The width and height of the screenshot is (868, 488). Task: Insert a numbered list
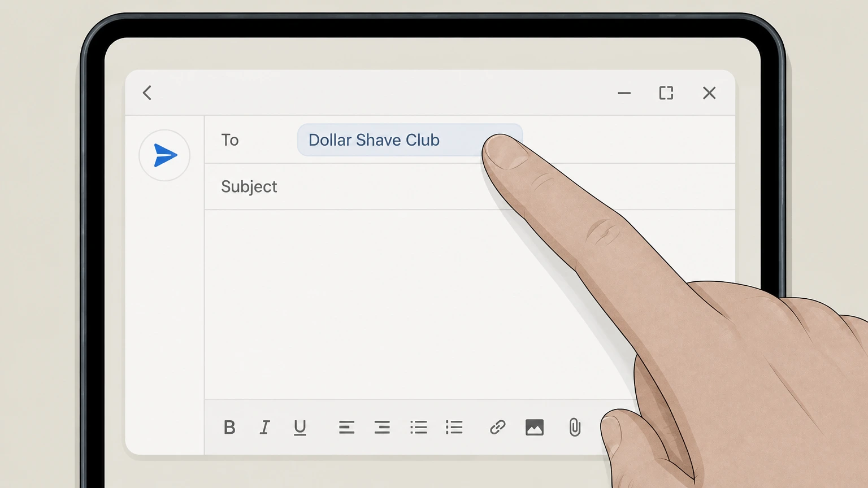(x=454, y=428)
